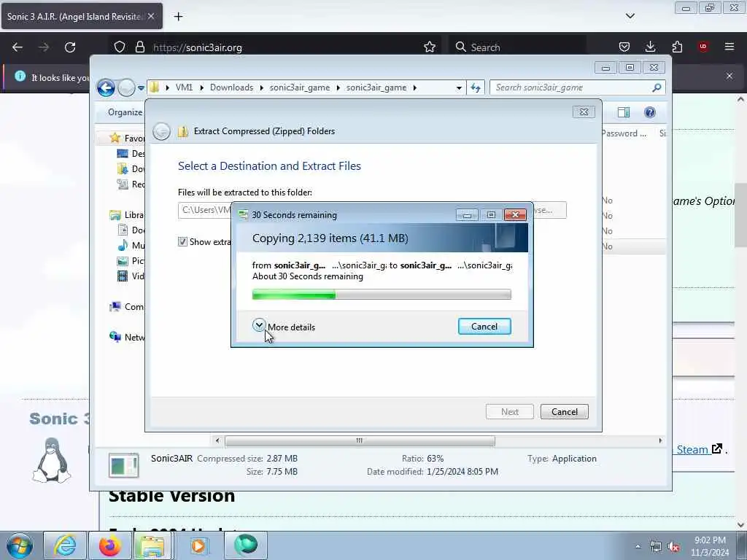Click the Password column header
The image size is (747, 560).
pos(624,133)
